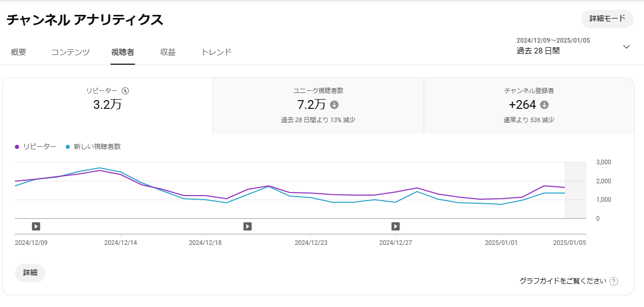
Task: Click the clock icon beside リピーター
Action: coord(125,91)
